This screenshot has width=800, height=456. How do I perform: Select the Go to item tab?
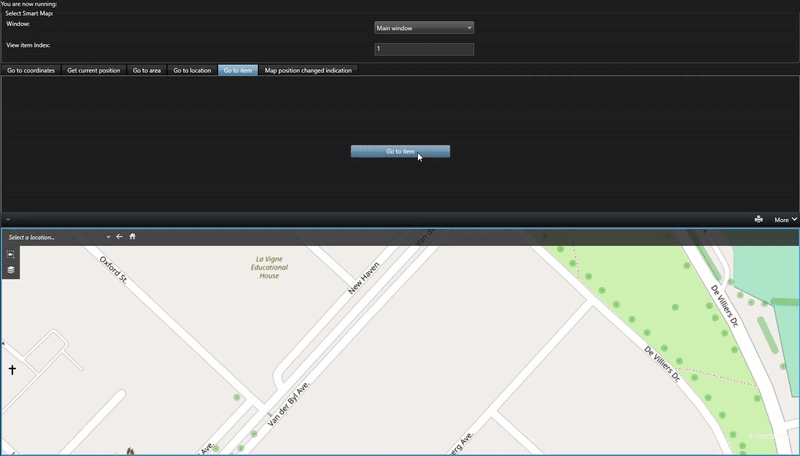click(238, 71)
